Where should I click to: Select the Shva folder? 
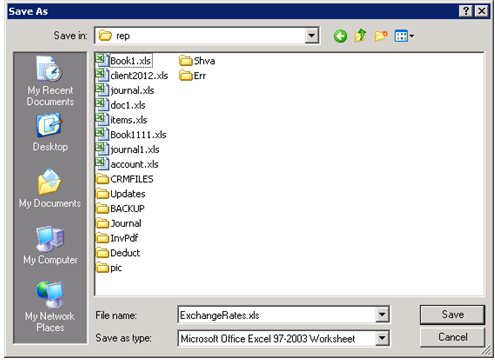click(x=197, y=61)
